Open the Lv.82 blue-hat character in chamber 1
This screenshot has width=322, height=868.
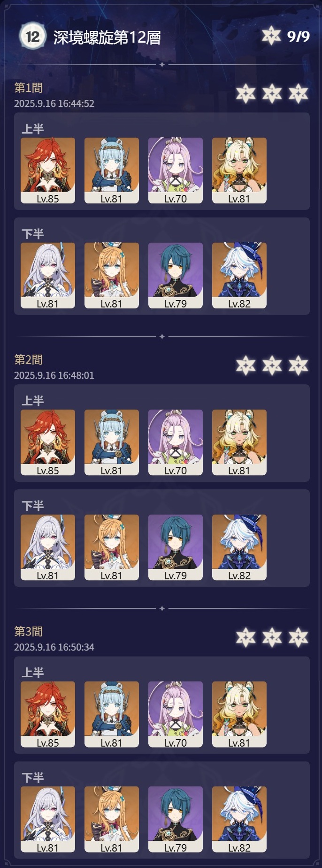pos(239,276)
